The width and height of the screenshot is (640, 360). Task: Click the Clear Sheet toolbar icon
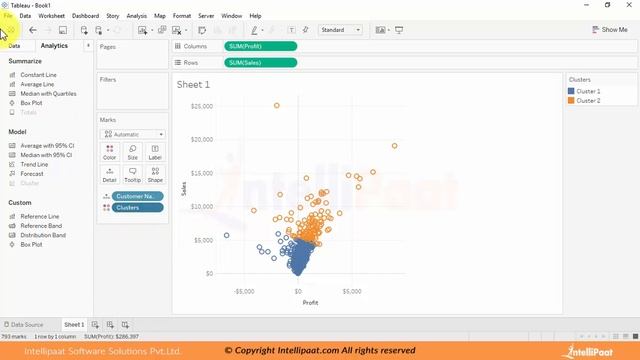(177, 30)
